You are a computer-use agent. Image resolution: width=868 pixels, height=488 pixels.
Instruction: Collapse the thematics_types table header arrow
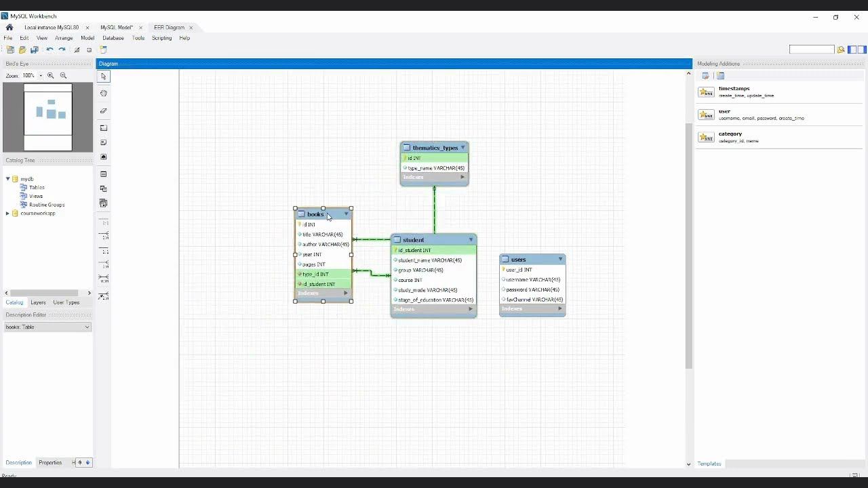pyautogui.click(x=463, y=148)
